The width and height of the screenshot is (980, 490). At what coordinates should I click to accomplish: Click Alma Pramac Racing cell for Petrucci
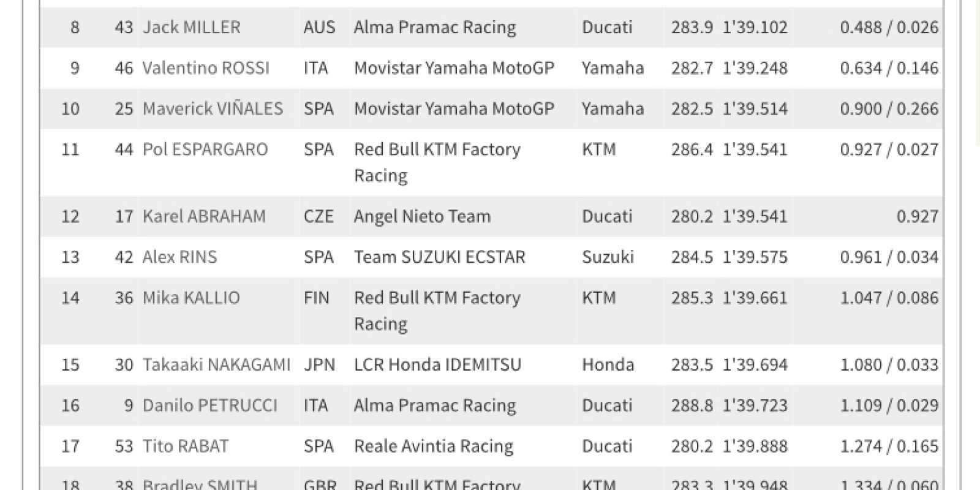pyautogui.click(x=434, y=405)
